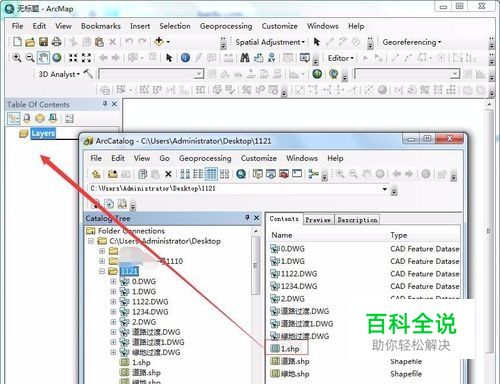This screenshot has height=384, width=500.
Task: Click List By Drawing Order in Table Of Contents
Action: click(14, 118)
